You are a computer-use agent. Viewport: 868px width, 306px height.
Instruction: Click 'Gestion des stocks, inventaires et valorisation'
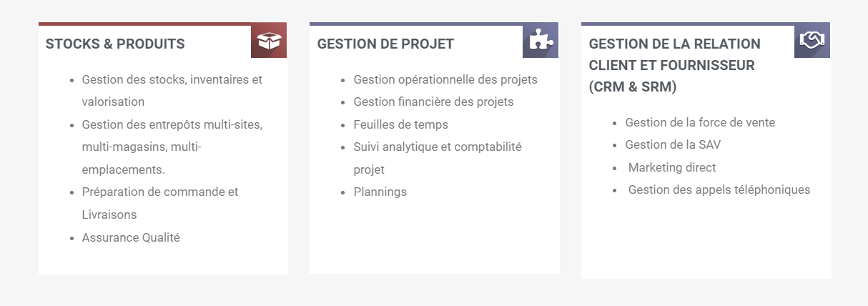click(172, 91)
